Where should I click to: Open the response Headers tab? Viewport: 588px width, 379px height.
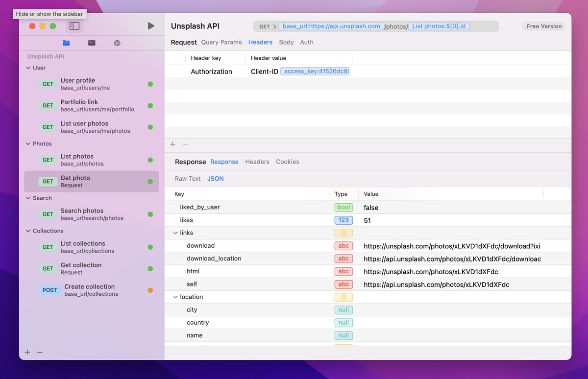pyautogui.click(x=257, y=162)
